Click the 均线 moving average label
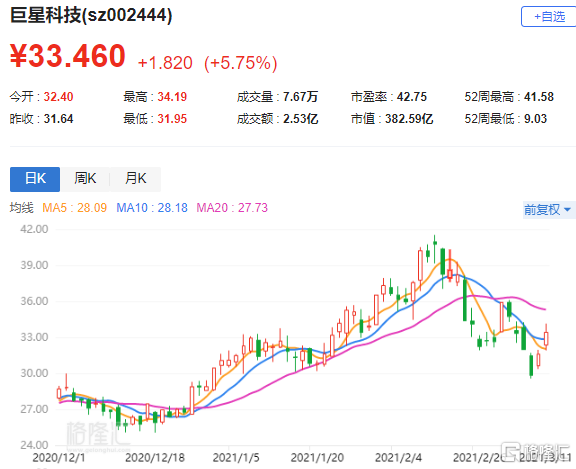 [22, 208]
